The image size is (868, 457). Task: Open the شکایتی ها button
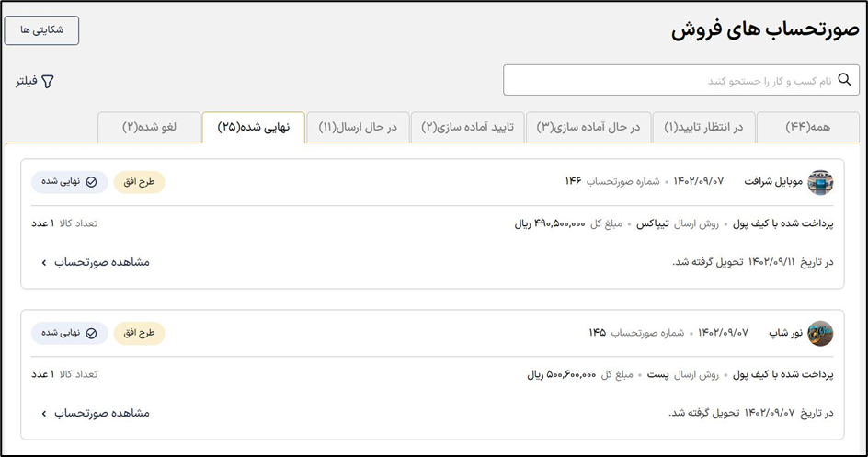tap(41, 30)
